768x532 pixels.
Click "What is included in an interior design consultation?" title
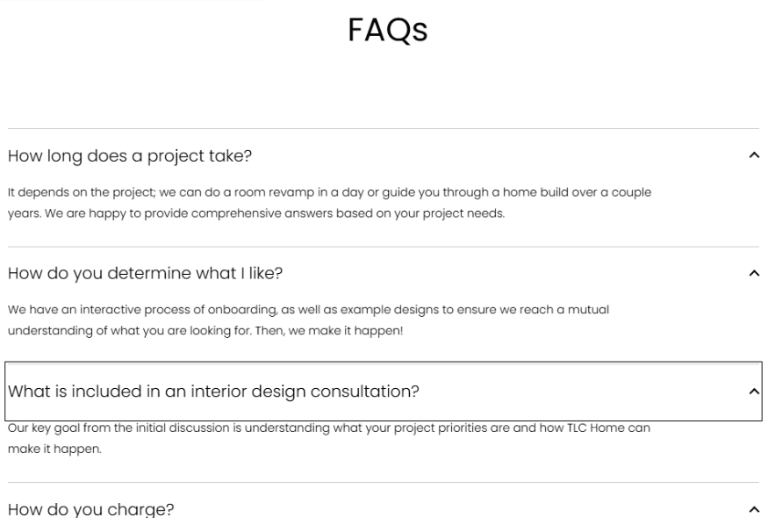(x=213, y=392)
